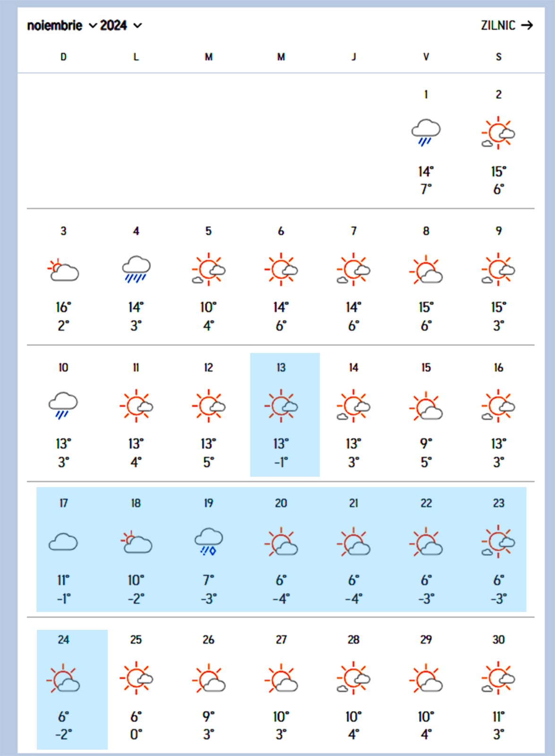This screenshot has width=555, height=756.
Task: Click the mostly cloudy icon on November 18
Action: [136, 542]
